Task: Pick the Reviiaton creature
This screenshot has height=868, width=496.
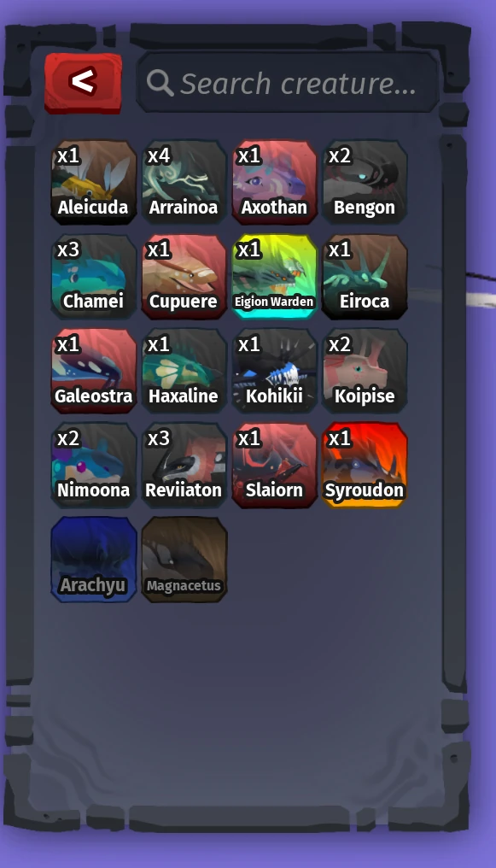Action: [x=184, y=465]
